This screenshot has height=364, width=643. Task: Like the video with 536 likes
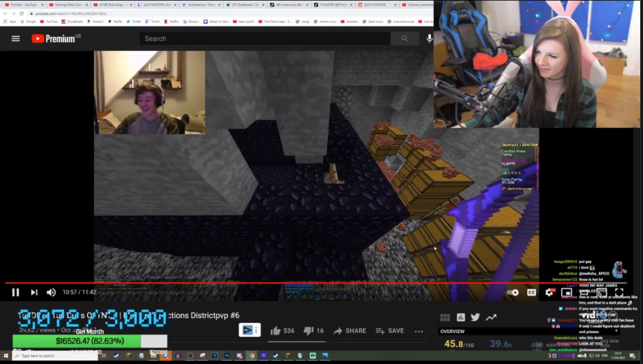point(282,331)
